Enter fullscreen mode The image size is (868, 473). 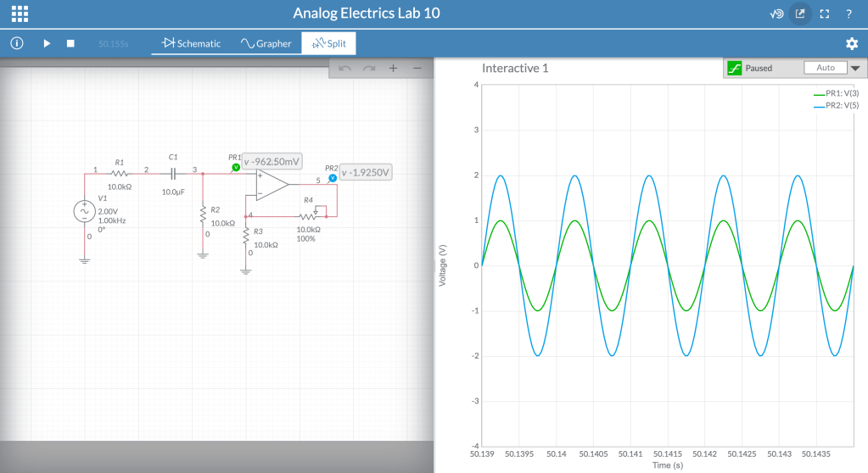tap(824, 14)
